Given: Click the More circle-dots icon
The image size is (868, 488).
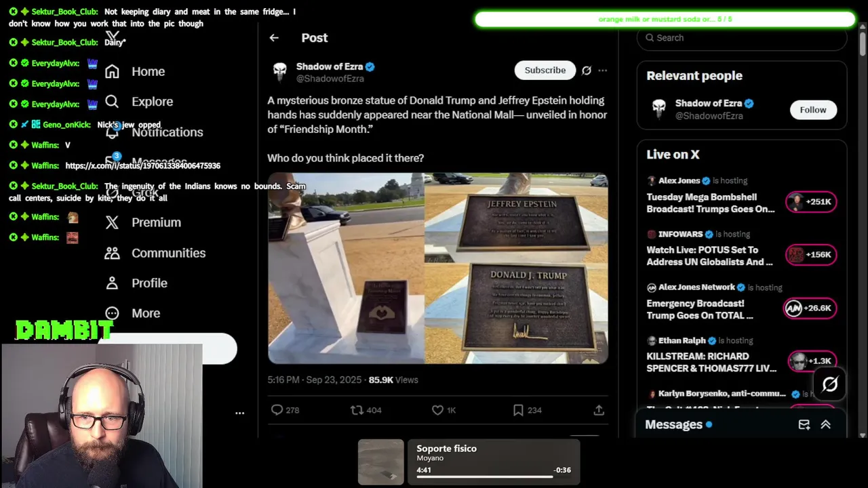Looking at the screenshot, I should 112,313.
